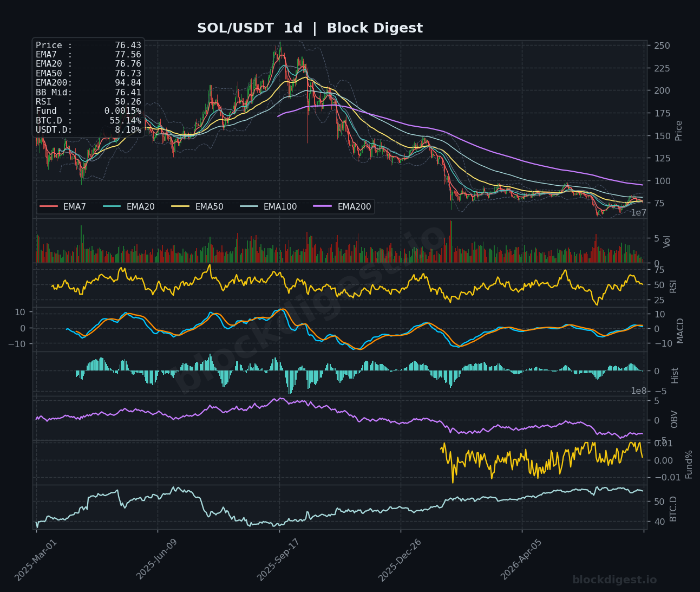Click the 150 tick on price axis

[x=662, y=136]
